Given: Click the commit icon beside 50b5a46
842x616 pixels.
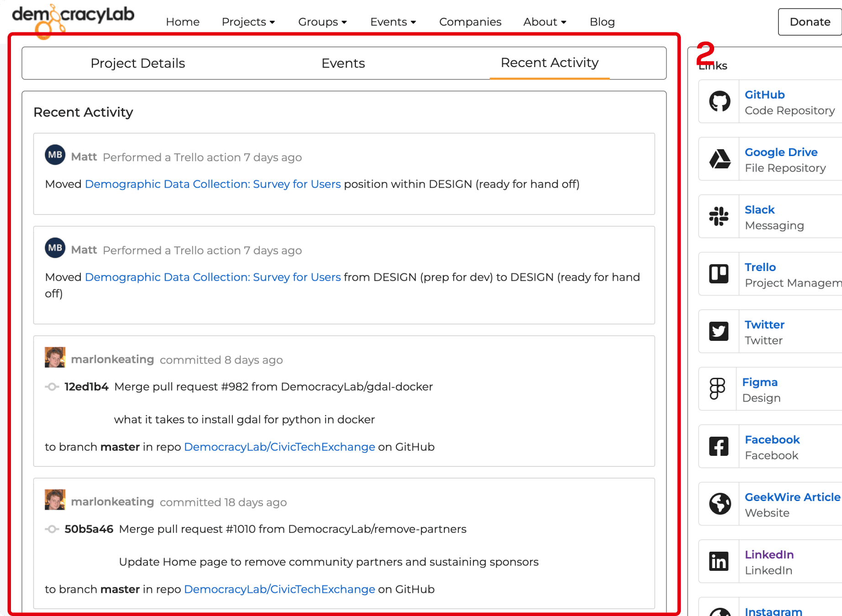Looking at the screenshot, I should point(52,529).
